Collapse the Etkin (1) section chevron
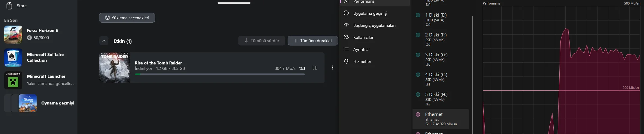 [104, 41]
